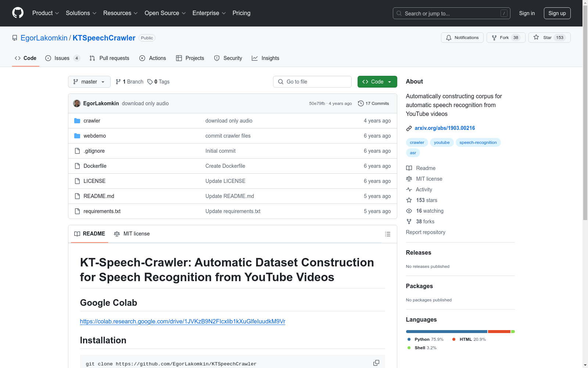
Task: Open the commit history clock icon
Action: point(361,103)
